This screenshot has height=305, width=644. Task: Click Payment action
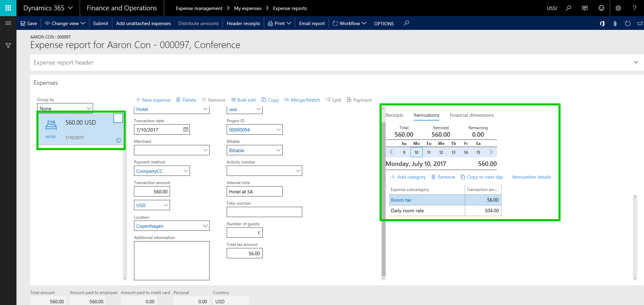(x=359, y=100)
